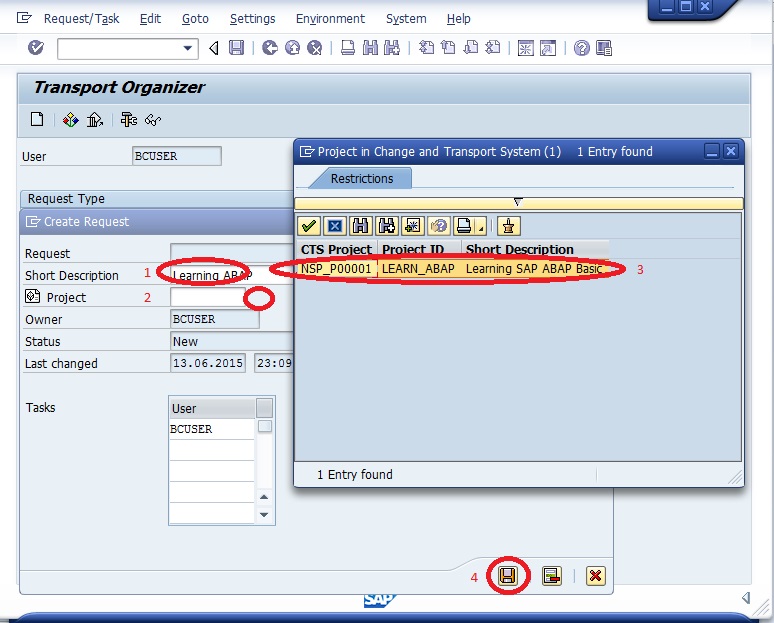This screenshot has height=623, width=774.
Task: Click the collapse arrow at bottom right status bar
Action: click(x=746, y=598)
